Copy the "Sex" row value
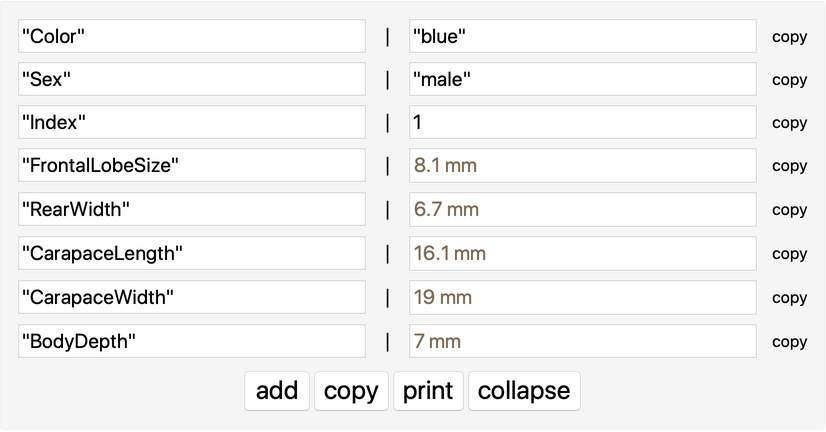This screenshot has width=826, height=432. pyautogui.click(x=789, y=80)
